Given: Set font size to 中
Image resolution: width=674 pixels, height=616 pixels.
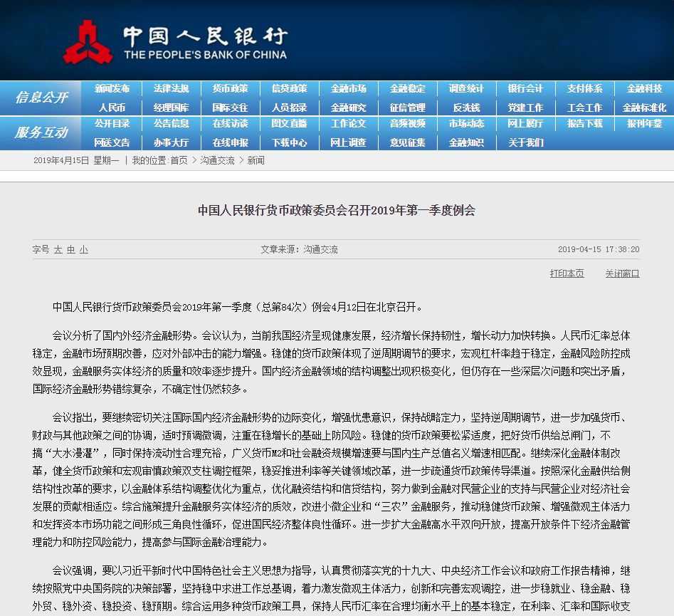Looking at the screenshot, I should (71, 249).
